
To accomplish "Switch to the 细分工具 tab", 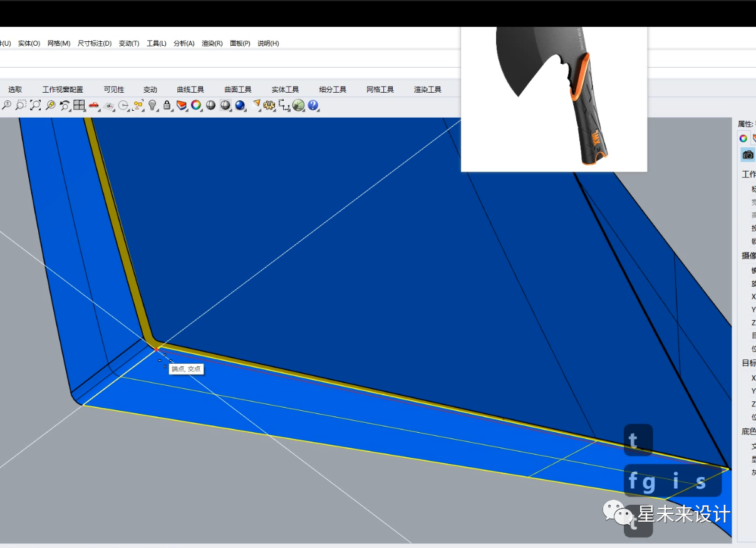I will click(x=333, y=90).
